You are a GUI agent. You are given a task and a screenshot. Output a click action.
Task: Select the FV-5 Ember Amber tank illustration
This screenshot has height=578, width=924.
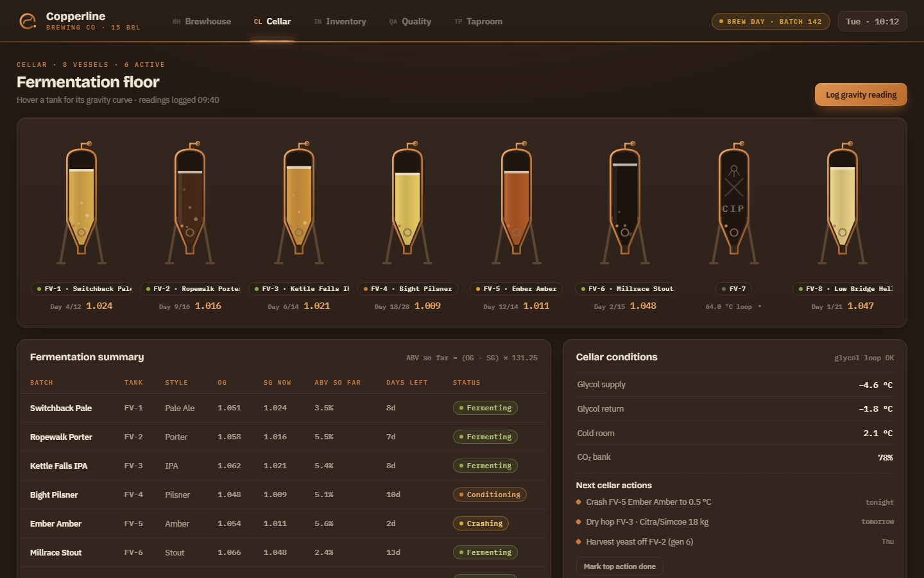[517, 202]
